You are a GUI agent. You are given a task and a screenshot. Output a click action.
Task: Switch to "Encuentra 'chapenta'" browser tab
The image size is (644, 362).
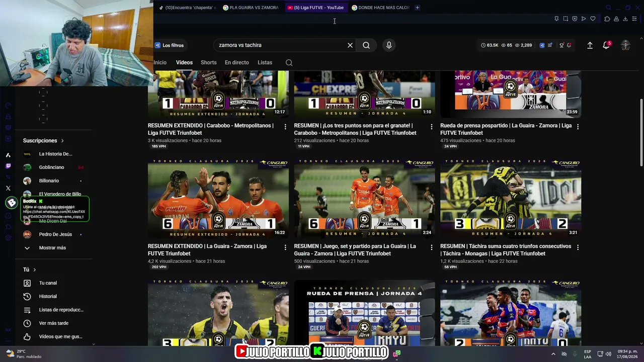tap(187, 8)
